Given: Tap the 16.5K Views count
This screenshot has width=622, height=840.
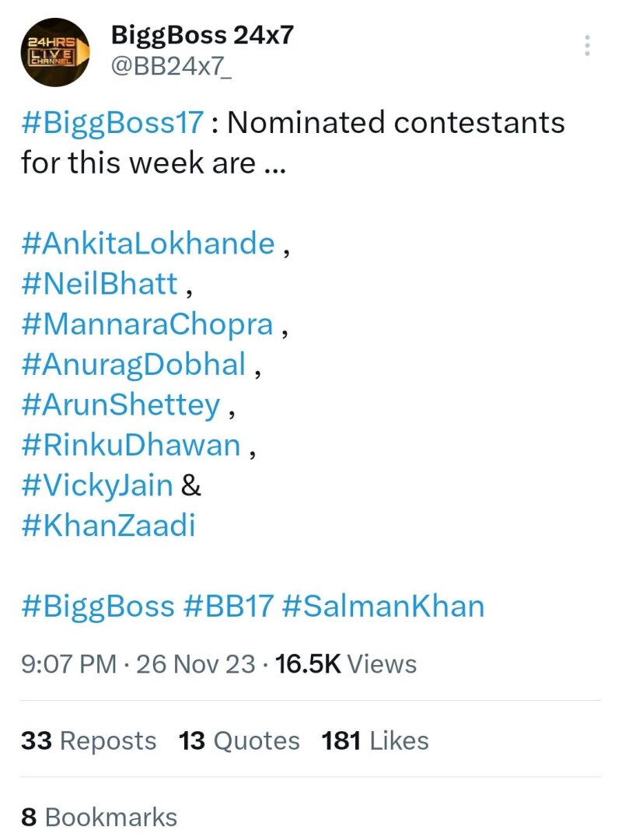Looking at the screenshot, I should tap(347, 663).
